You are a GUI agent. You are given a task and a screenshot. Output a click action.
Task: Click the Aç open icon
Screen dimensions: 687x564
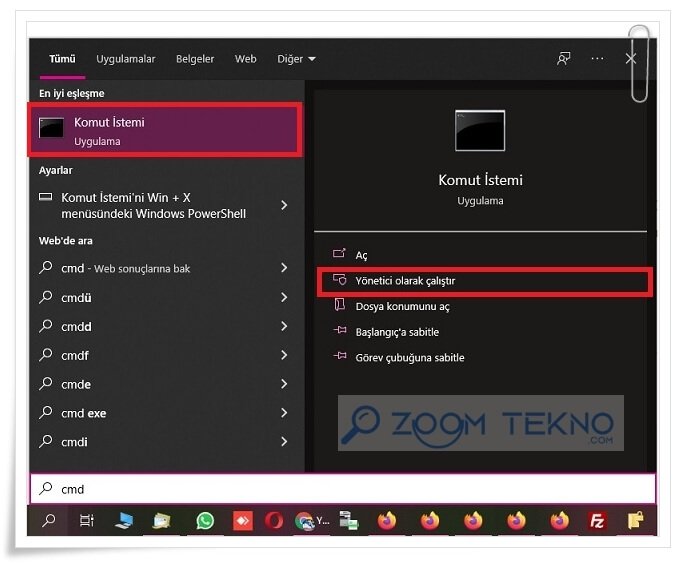(x=339, y=254)
